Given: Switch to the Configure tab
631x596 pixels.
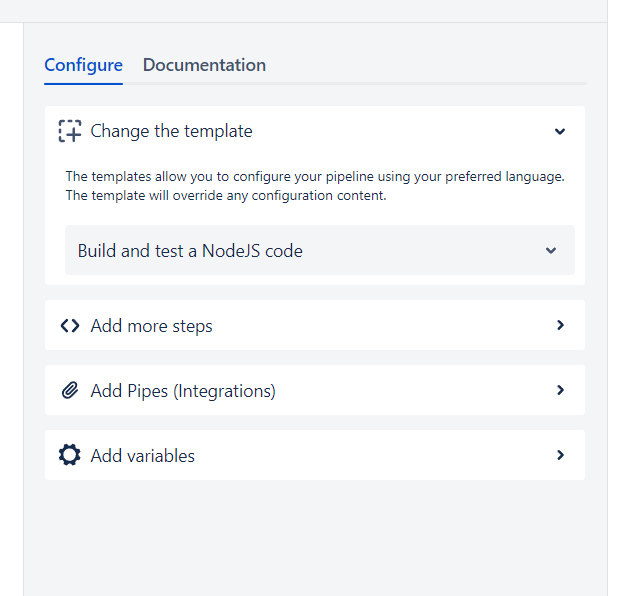Looking at the screenshot, I should click(x=83, y=65).
